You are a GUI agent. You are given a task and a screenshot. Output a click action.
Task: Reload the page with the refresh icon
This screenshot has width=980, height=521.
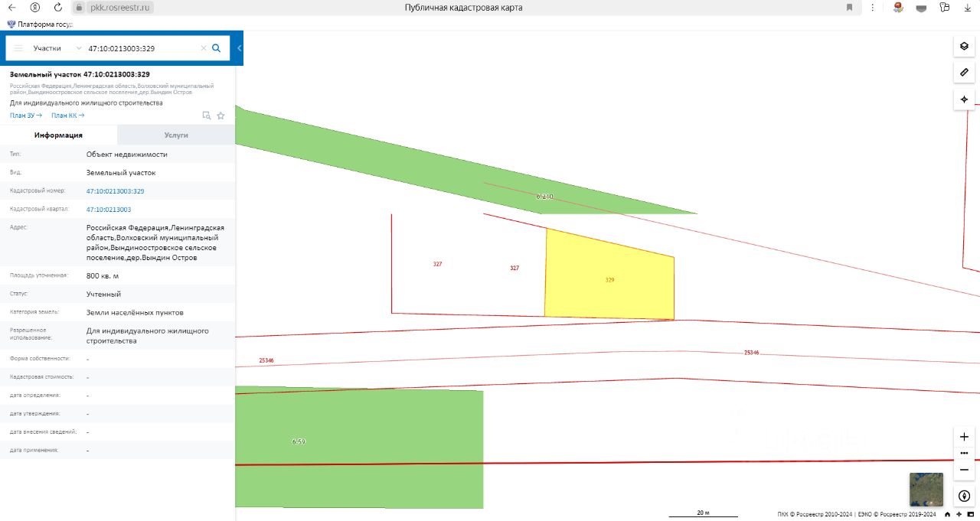click(x=58, y=7)
